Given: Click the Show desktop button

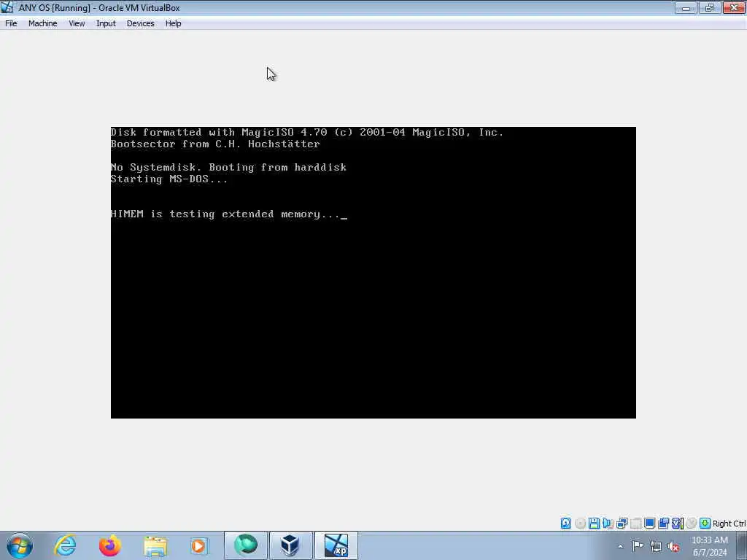Looking at the screenshot, I should pos(742,545).
